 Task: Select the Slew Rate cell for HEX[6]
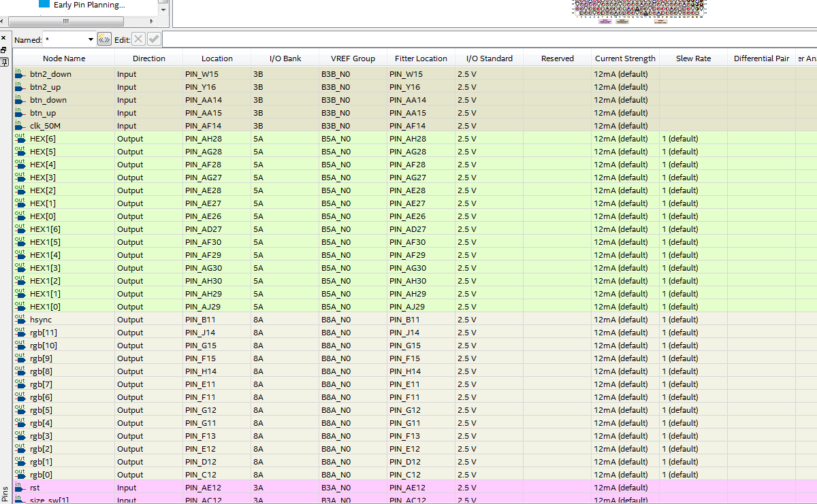692,139
